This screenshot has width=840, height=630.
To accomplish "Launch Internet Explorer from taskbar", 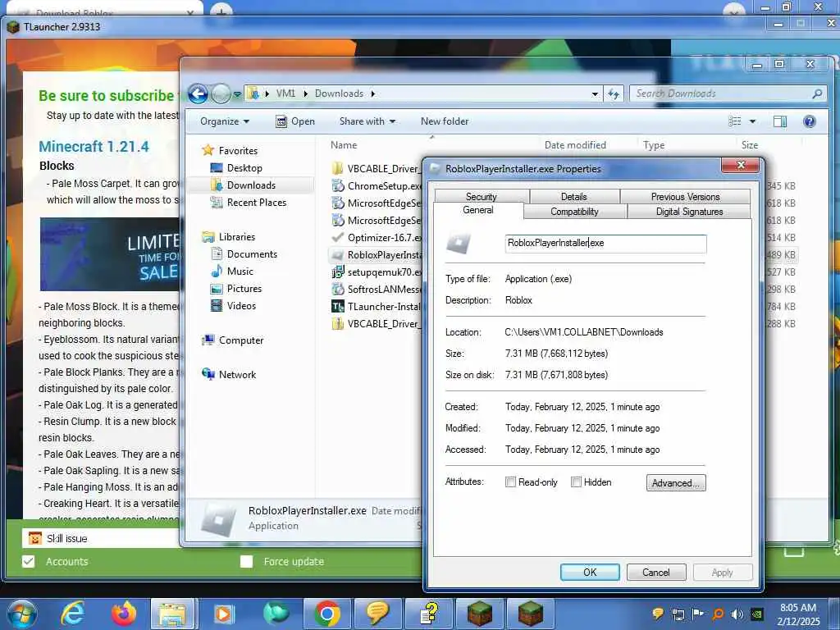I will pos(72,614).
